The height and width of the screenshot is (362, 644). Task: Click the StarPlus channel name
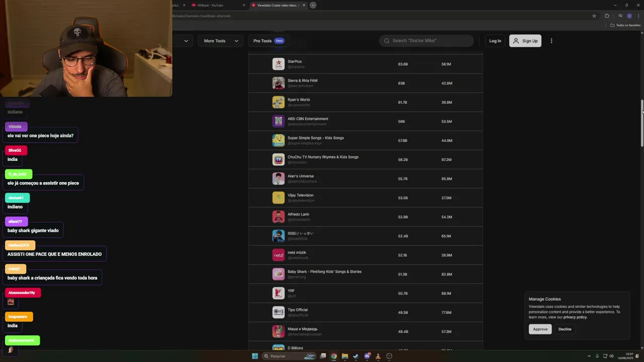(x=295, y=61)
